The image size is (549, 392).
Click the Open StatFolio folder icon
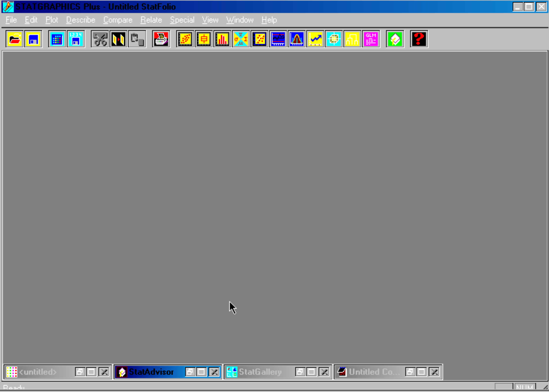click(14, 39)
